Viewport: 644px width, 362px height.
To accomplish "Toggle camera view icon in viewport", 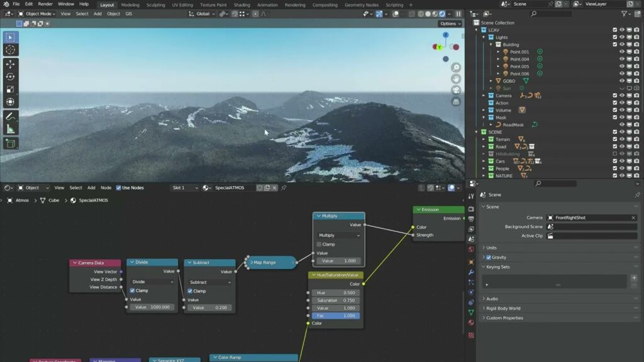I will [456, 90].
